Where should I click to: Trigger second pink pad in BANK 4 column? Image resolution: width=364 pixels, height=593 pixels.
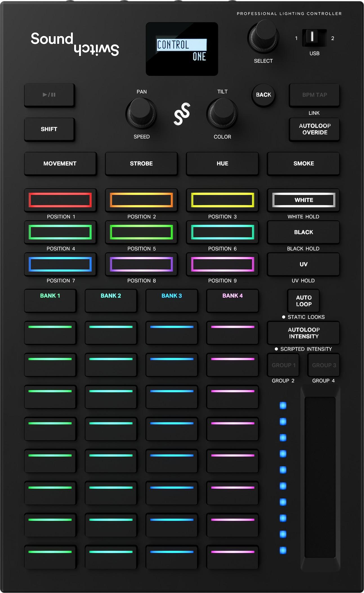pyautogui.click(x=233, y=365)
